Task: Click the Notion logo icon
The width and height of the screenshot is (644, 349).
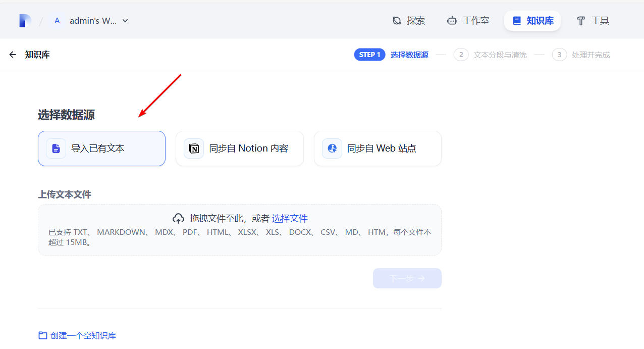Action: pos(194,148)
